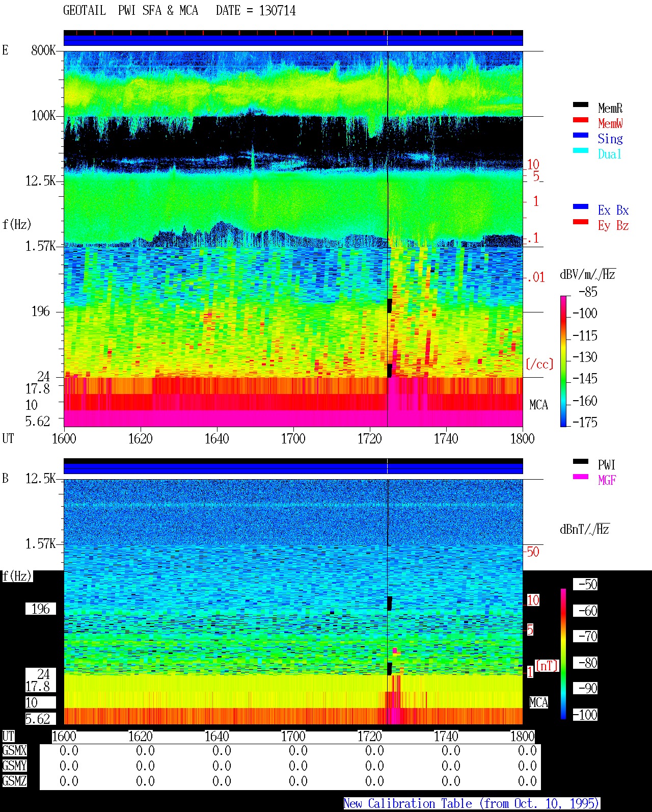Click the E panel 5.62 MCA channel label

tap(38, 422)
